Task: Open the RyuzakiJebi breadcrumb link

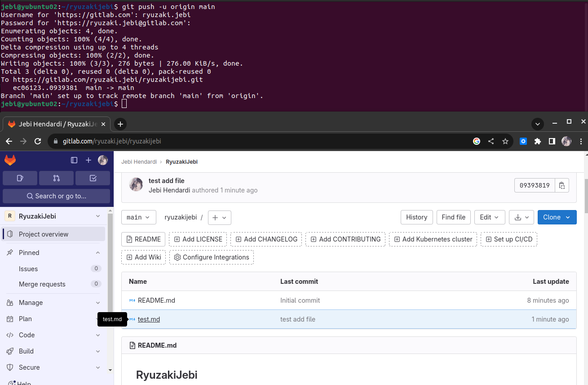Action: coord(181,162)
